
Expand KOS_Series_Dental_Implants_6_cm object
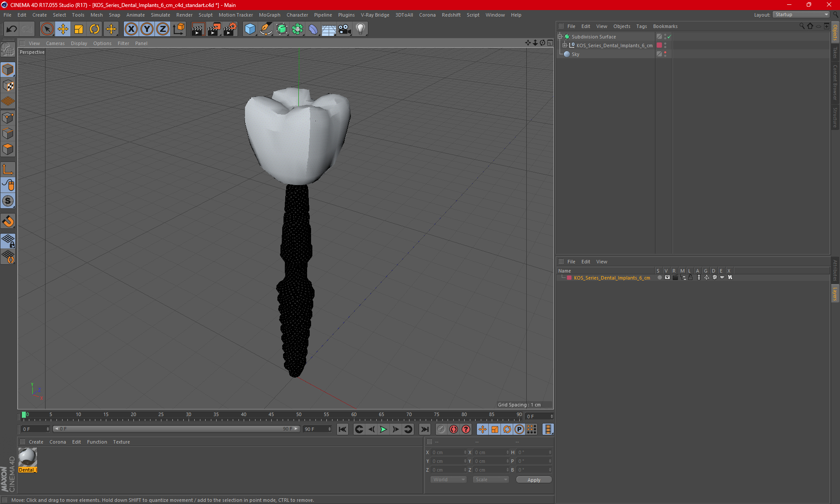(x=565, y=45)
